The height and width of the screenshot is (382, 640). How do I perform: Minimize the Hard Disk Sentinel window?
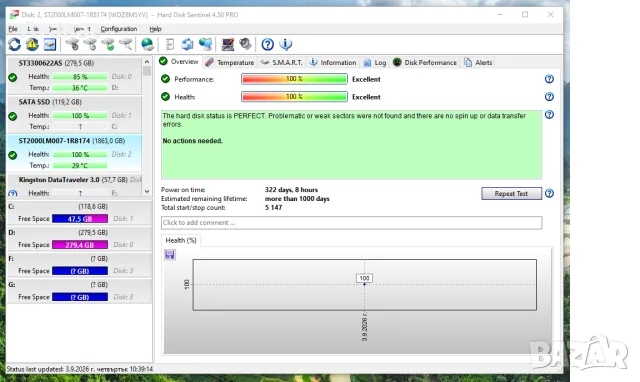click(500, 15)
